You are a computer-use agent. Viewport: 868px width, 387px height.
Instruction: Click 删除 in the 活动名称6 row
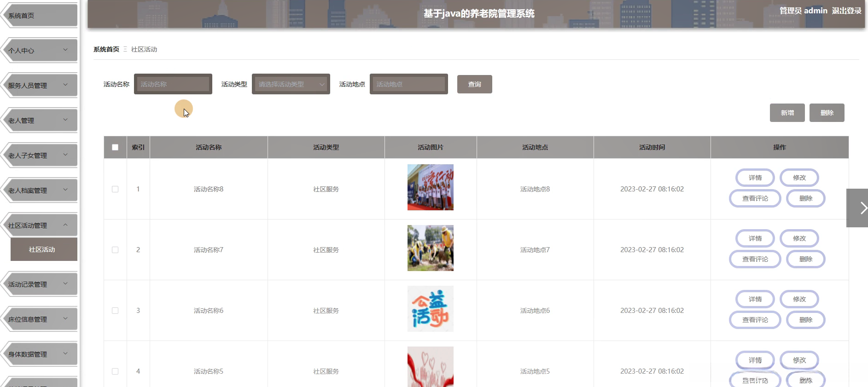806,320
